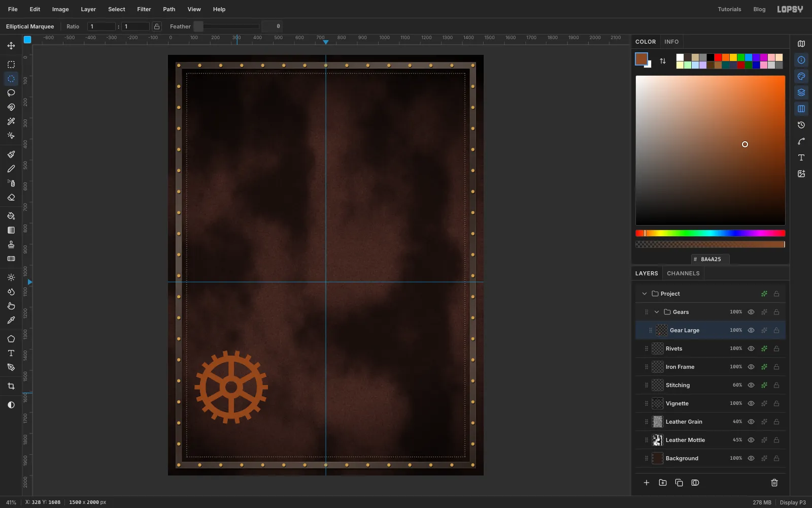Toggle visibility of Leather Grain layer
This screenshot has width=812, height=508.
coord(751,422)
